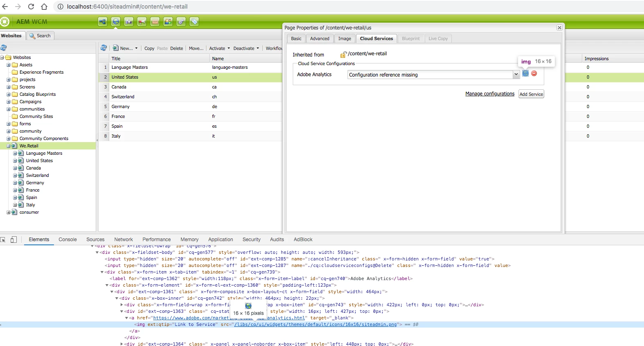Select the Assets folder icon in tree
The image size is (644, 346).
coord(15,65)
